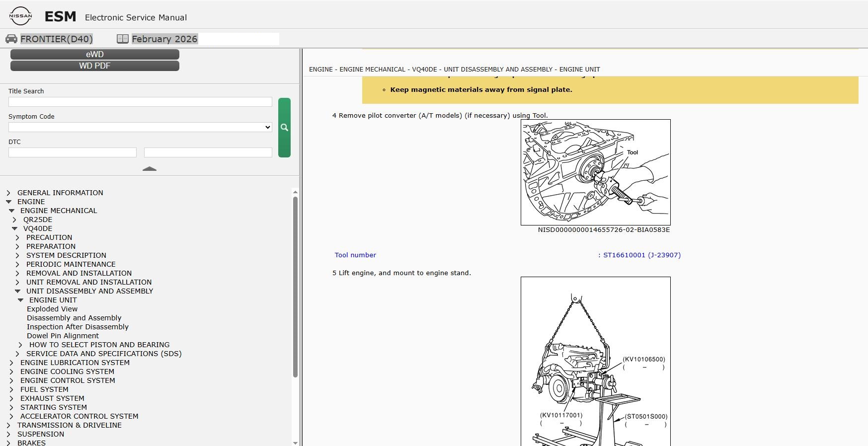The height and width of the screenshot is (446, 868).
Task: Expand ACCELERATOR CONTROL SYSTEM node
Action: tap(11, 416)
